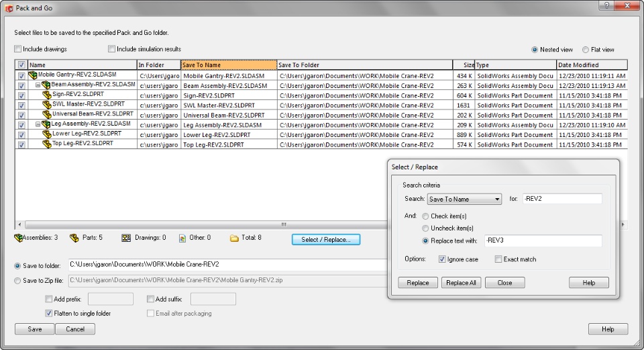Image resolution: width=644 pixels, height=350 pixels.
Task: Click the title bar question mark help button
Action: tap(606, 5)
